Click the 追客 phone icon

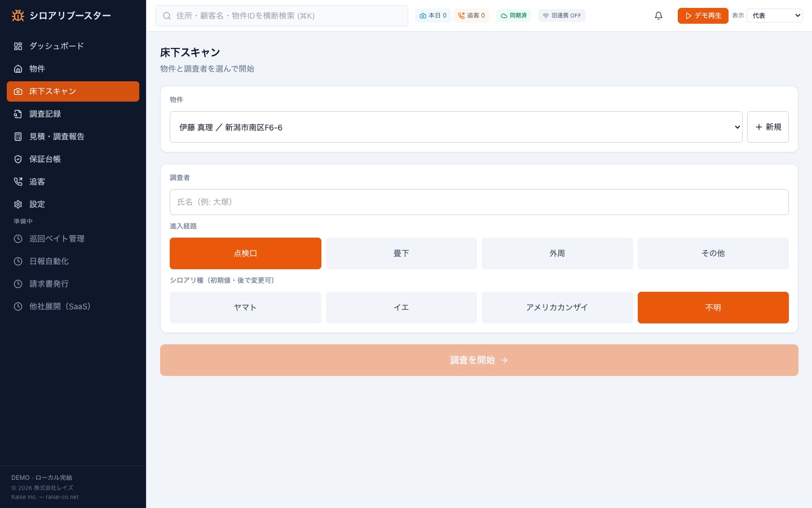click(18, 182)
